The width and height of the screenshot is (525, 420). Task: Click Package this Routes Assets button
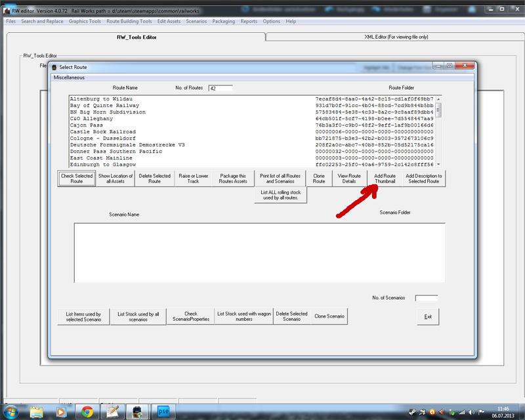tap(233, 178)
